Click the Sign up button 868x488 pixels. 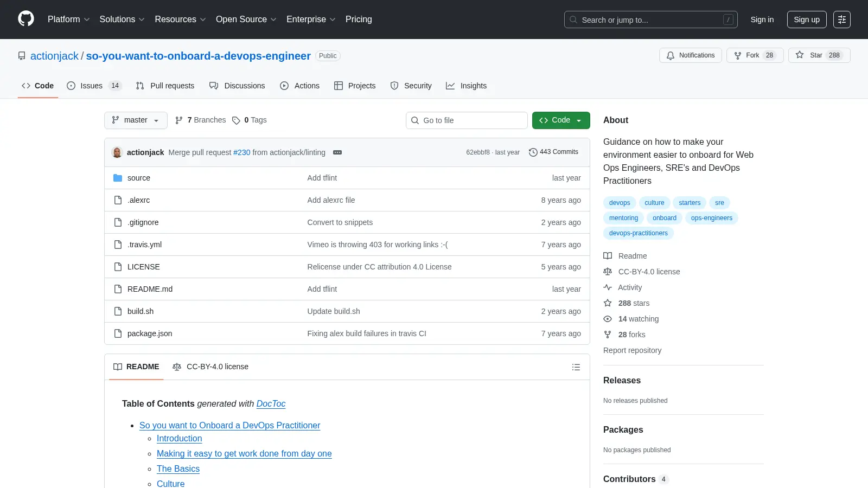[807, 20]
